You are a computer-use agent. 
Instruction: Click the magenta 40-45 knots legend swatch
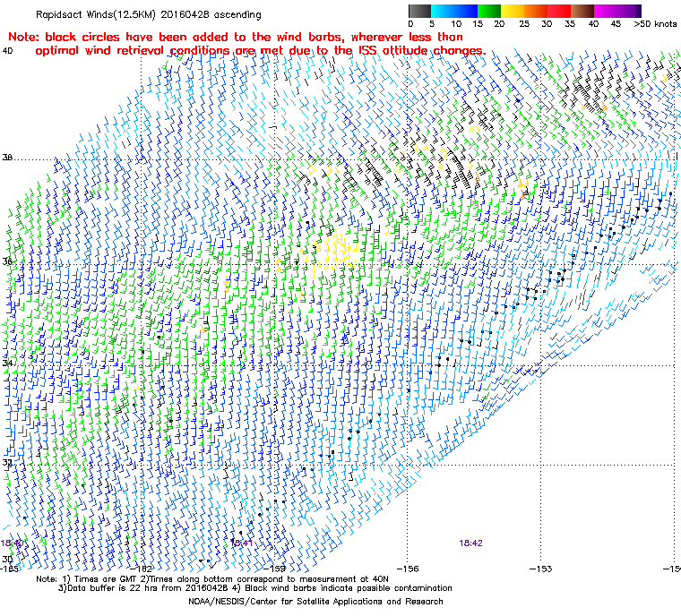[x=607, y=11]
